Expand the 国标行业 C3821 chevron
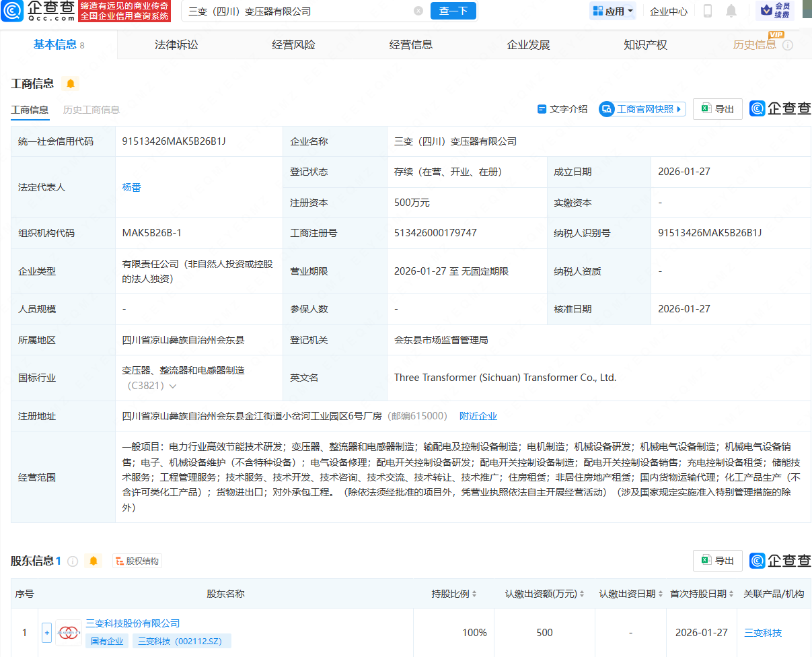812x657 pixels. 173,386
